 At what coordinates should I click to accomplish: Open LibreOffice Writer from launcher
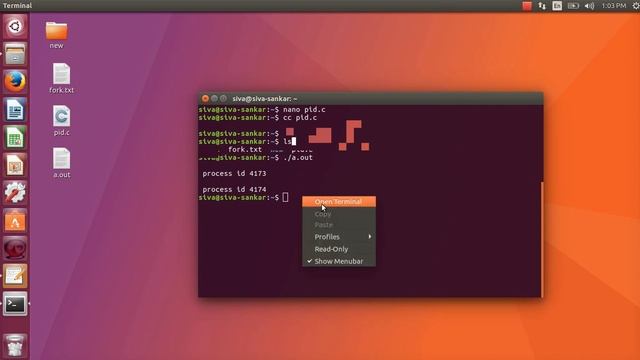coord(15,109)
